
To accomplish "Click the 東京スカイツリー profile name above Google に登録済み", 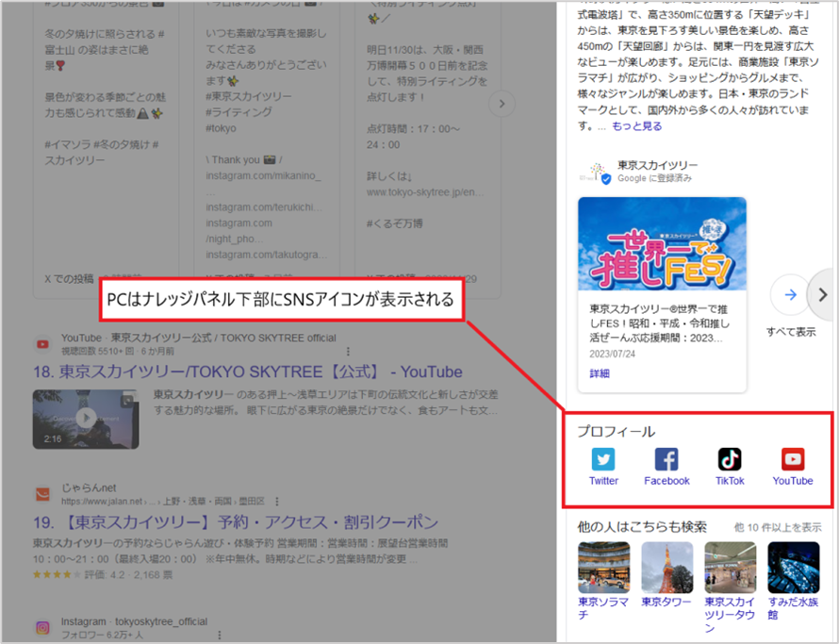I will pyautogui.click(x=658, y=165).
